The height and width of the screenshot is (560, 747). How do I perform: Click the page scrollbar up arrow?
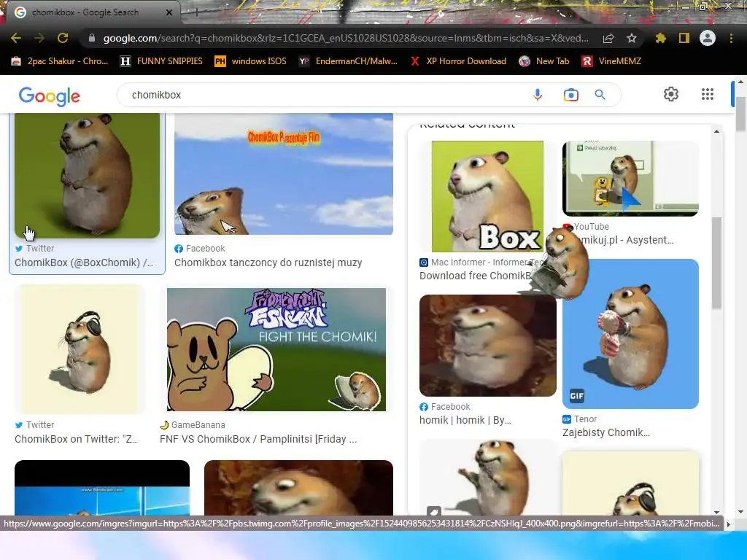[x=741, y=82]
